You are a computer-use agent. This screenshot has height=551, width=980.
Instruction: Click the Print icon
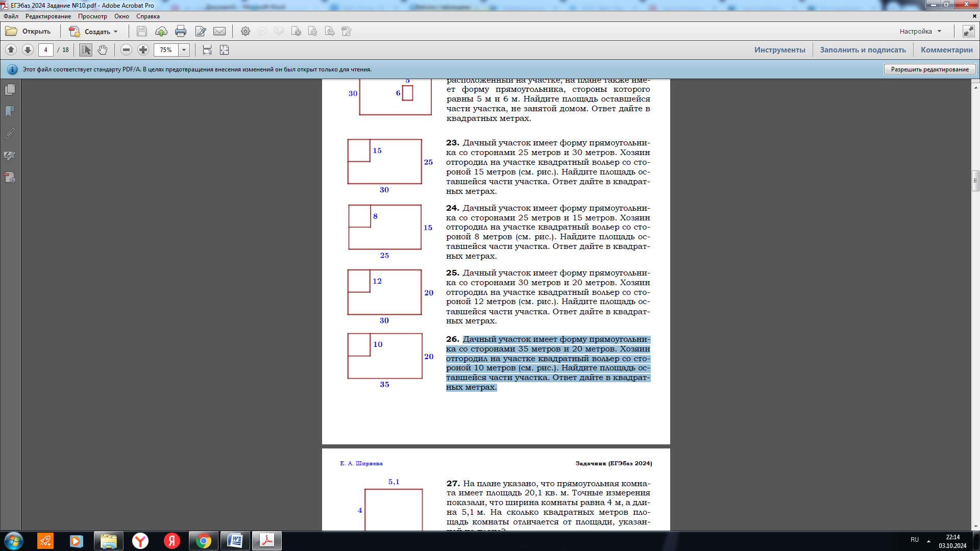[x=181, y=31]
